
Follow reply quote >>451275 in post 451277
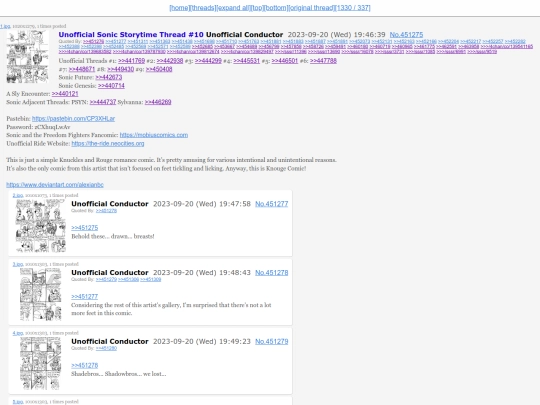point(84,228)
